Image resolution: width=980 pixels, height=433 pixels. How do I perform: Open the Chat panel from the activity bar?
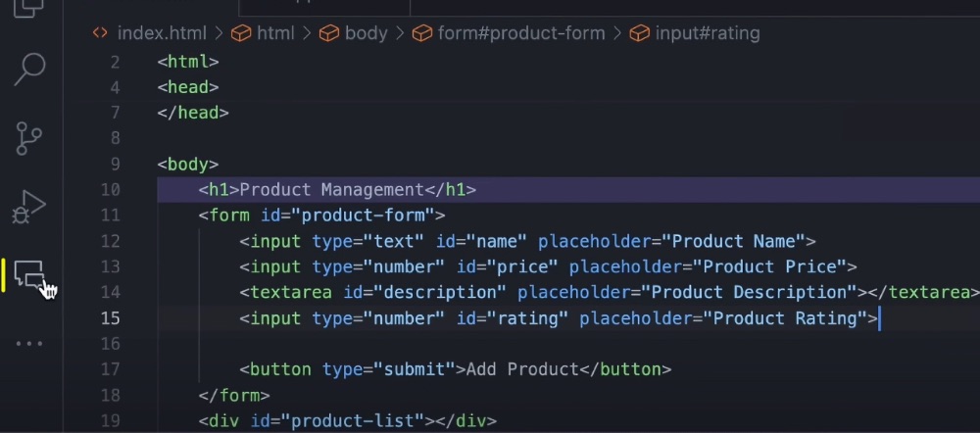[29, 275]
